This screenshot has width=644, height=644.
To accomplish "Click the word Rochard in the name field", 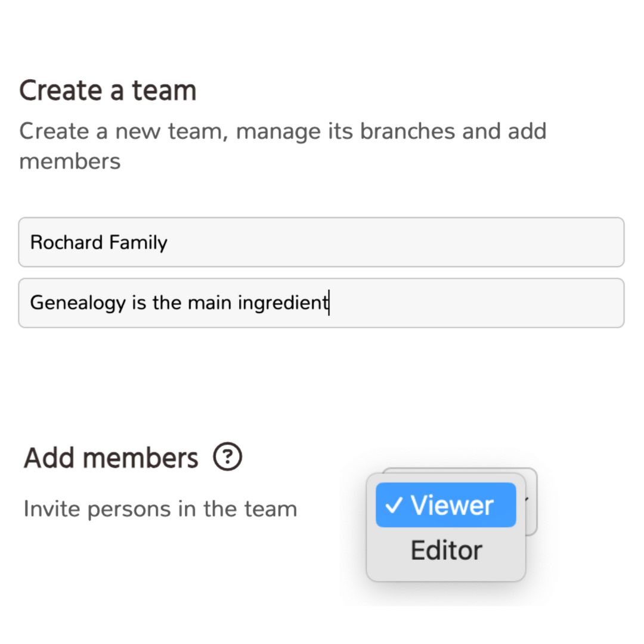I will click(66, 242).
